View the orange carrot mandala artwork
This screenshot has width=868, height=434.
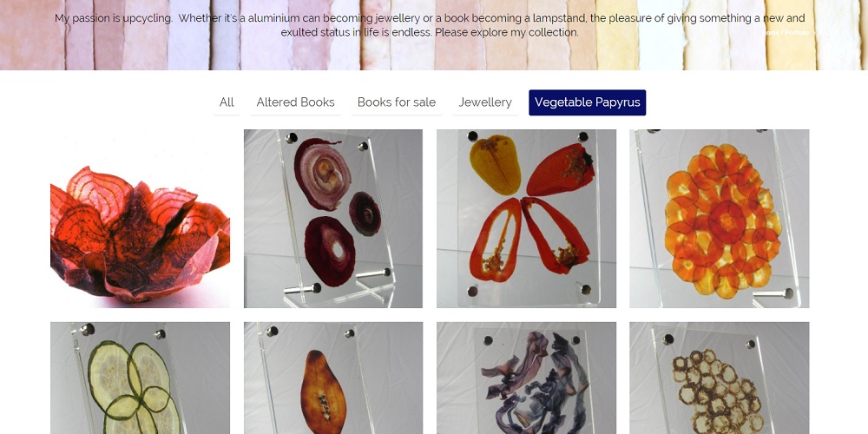point(719,219)
